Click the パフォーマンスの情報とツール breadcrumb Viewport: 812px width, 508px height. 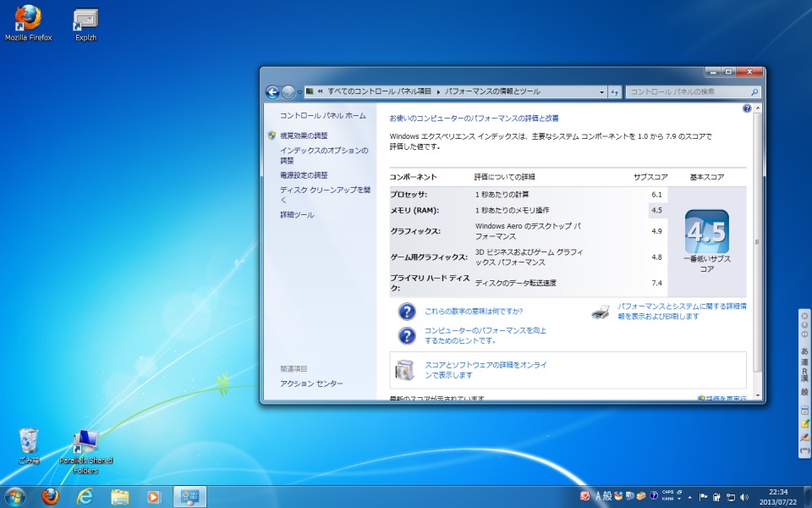pyautogui.click(x=492, y=91)
